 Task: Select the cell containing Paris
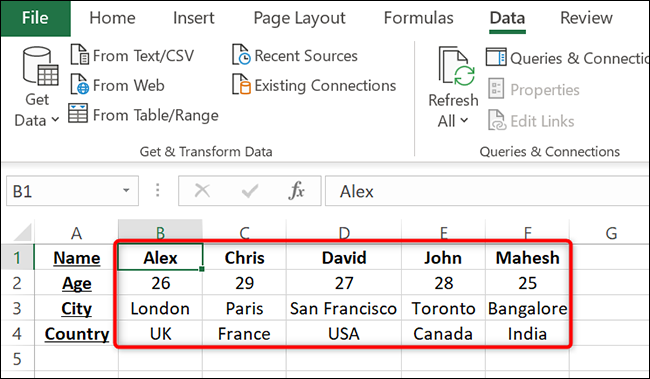[x=244, y=308]
